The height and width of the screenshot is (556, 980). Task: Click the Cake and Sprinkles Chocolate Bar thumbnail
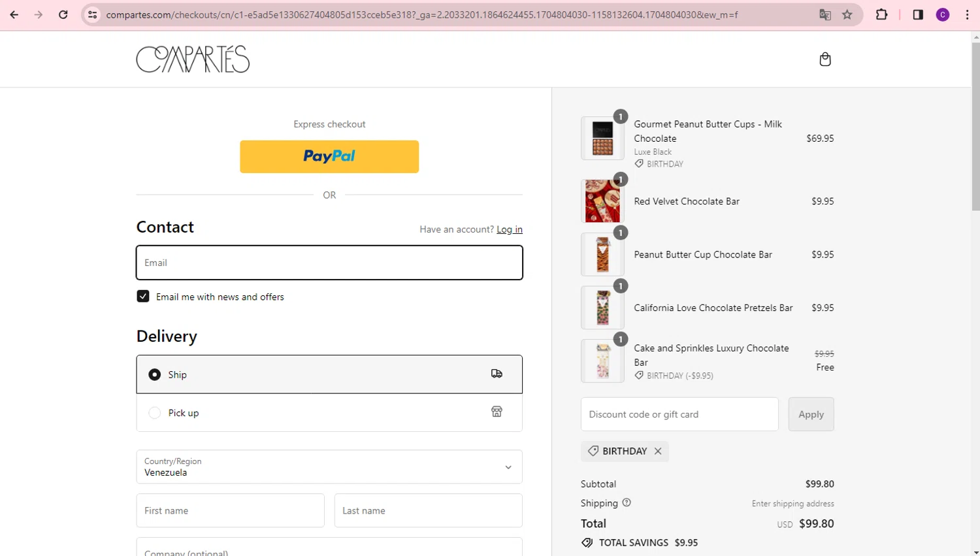(602, 361)
